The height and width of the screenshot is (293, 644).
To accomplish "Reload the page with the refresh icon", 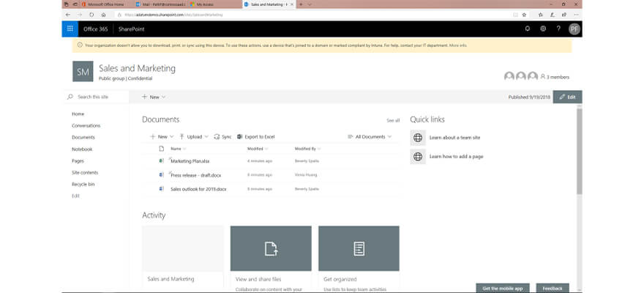I will tap(91, 15).
